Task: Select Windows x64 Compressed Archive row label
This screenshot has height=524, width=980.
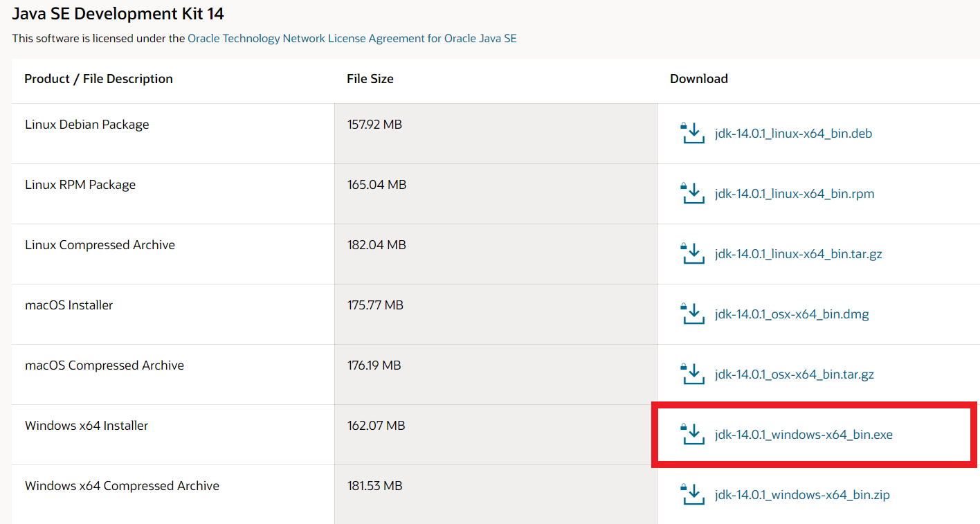Action: coord(122,486)
